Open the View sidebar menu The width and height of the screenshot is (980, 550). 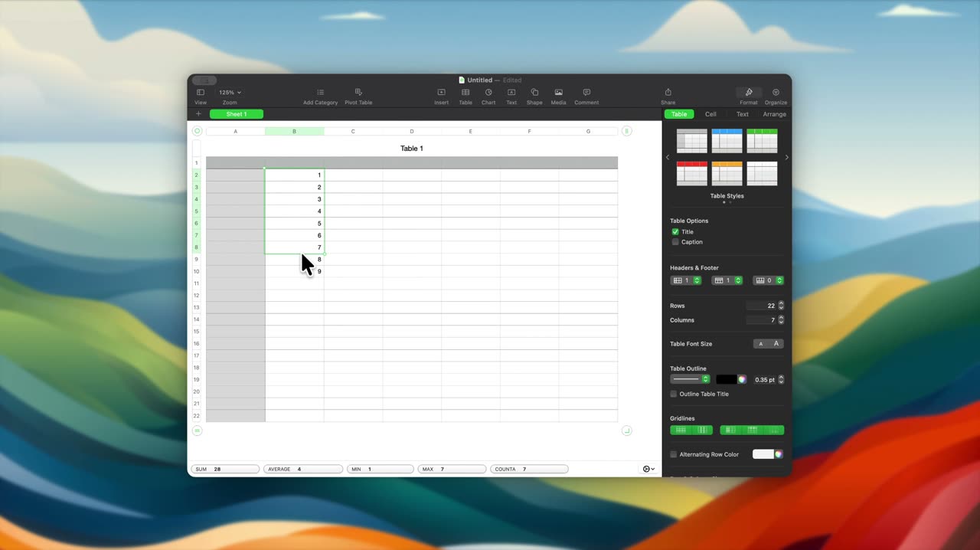[201, 93]
